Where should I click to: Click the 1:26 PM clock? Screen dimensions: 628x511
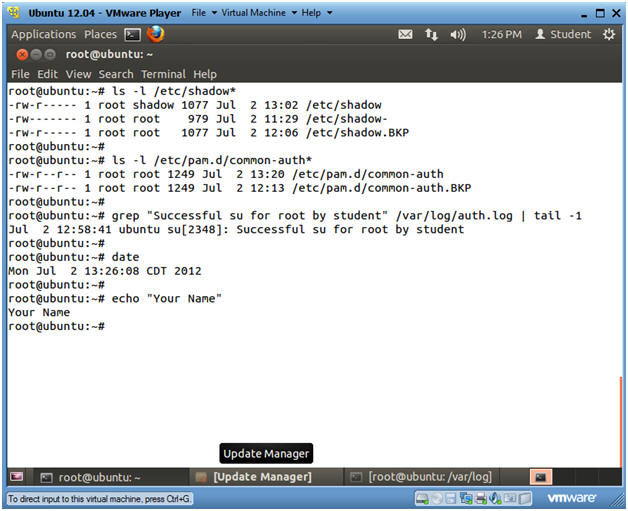501,34
